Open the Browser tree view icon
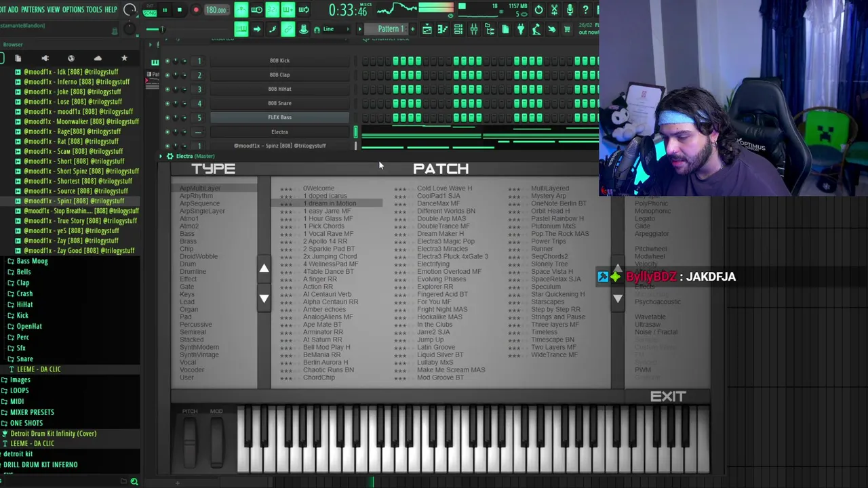Screen dimensions: 868x488 point(490,29)
